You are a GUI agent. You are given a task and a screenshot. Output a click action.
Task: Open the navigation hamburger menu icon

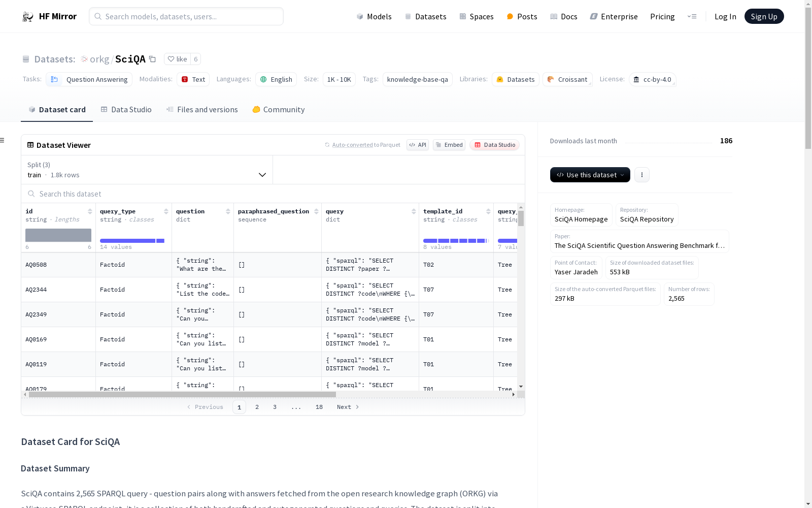[x=692, y=16]
